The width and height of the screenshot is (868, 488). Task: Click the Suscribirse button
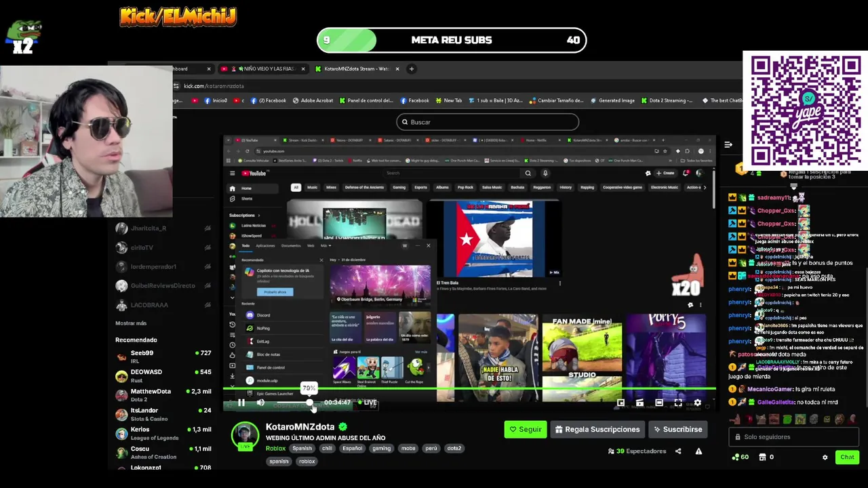point(678,429)
